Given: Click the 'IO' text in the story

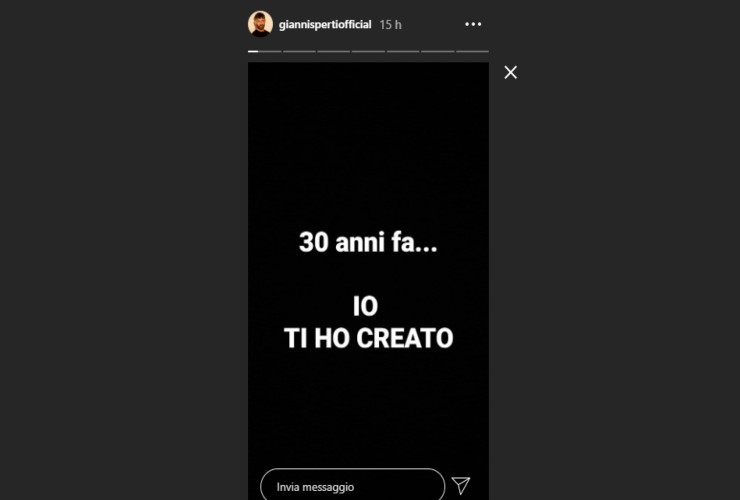Looking at the screenshot, I should click(x=365, y=306).
